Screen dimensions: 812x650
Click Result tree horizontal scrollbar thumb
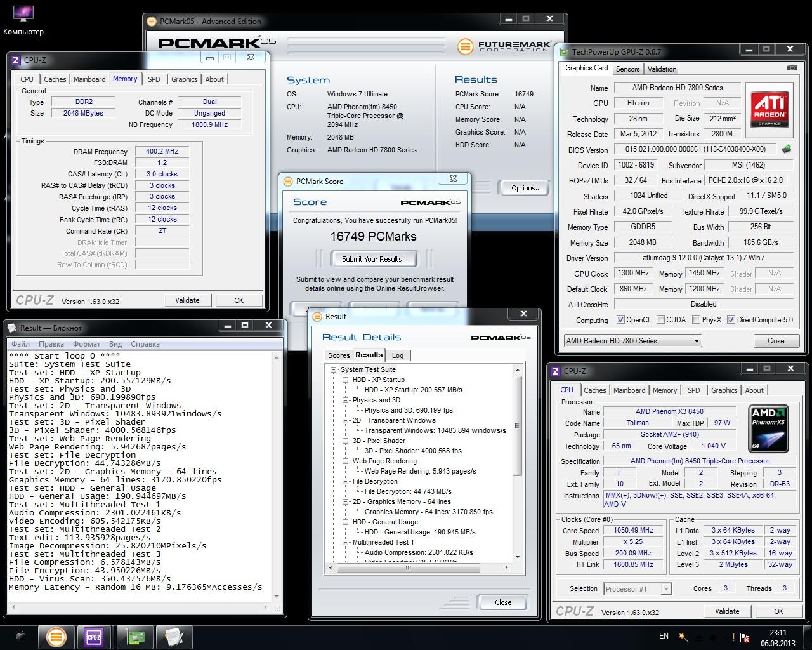click(x=409, y=567)
